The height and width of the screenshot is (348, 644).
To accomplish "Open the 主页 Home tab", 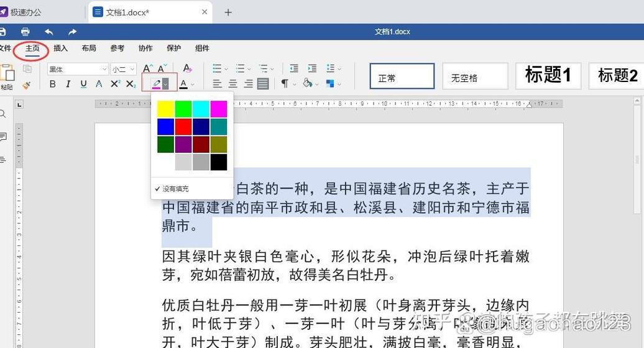I will tap(32, 48).
